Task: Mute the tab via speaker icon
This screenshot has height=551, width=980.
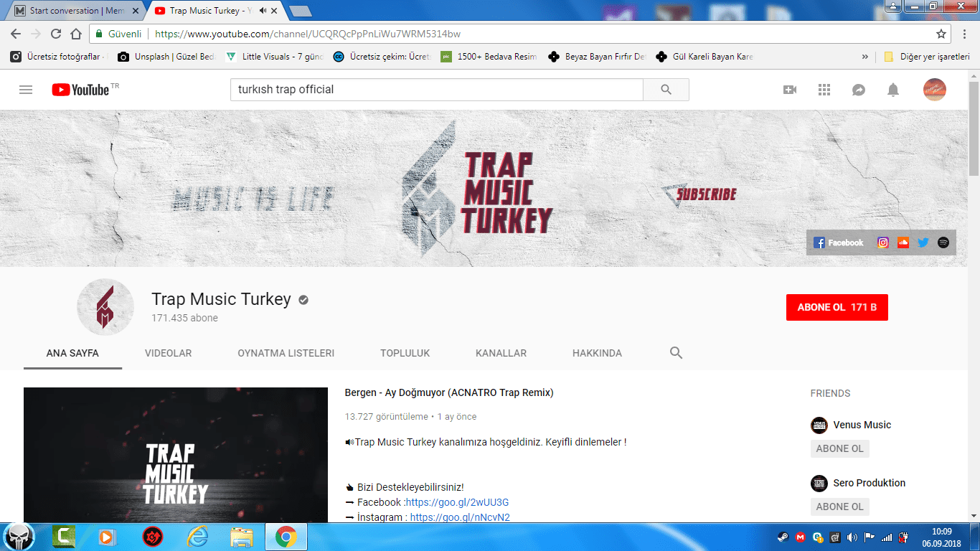Action: tap(263, 11)
